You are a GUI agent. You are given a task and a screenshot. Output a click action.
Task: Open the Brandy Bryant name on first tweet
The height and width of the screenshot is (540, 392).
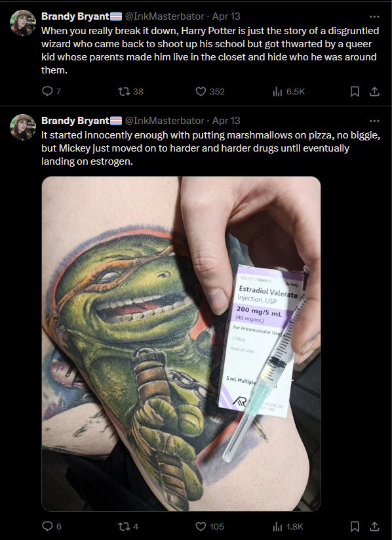click(x=75, y=16)
